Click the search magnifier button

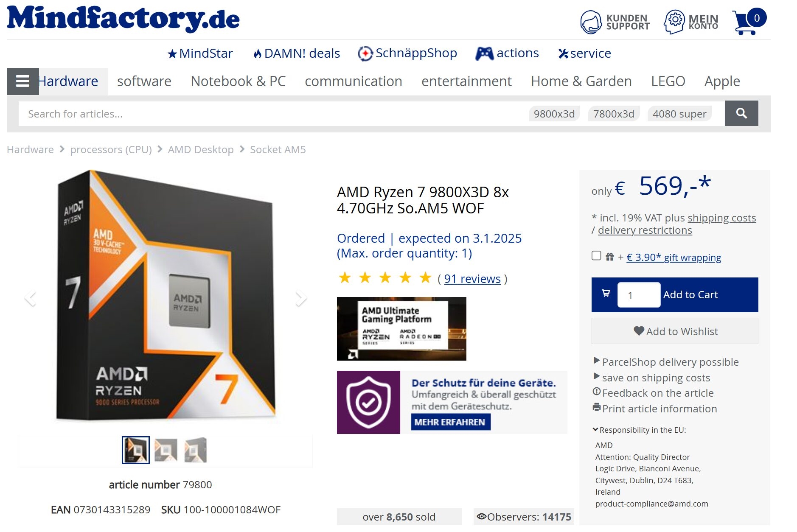tap(741, 113)
